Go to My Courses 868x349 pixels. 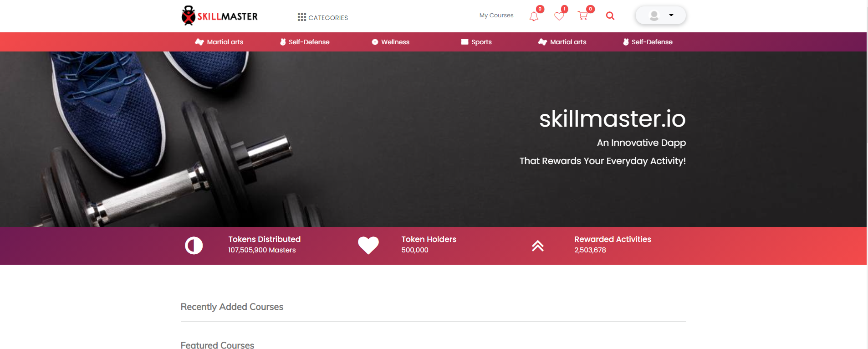(x=496, y=15)
